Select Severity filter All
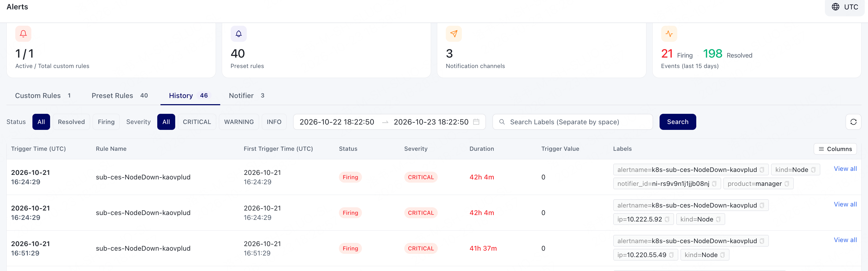The width and height of the screenshot is (868, 271). (x=166, y=122)
